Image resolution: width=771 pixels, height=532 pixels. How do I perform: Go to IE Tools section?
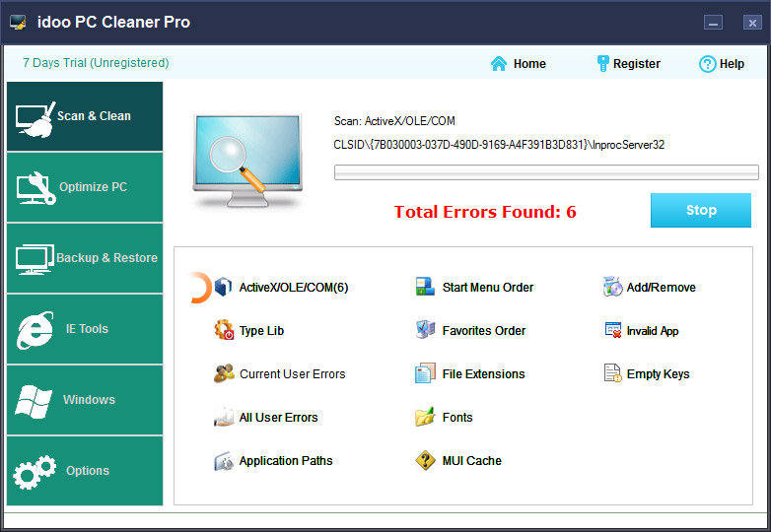coord(85,329)
